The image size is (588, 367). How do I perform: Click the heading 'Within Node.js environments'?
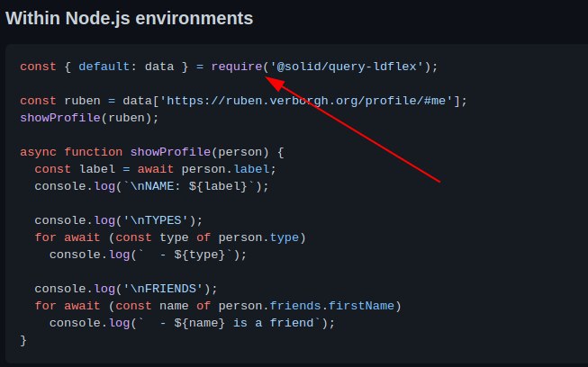coord(130,18)
